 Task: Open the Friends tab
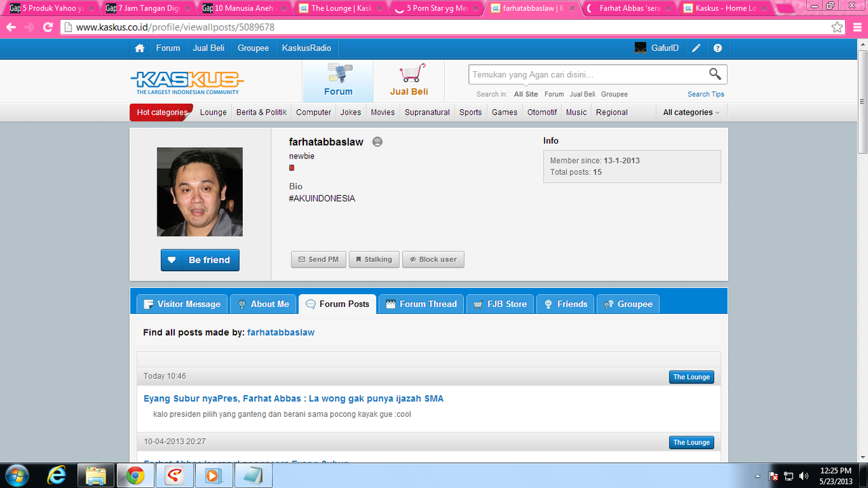click(566, 304)
